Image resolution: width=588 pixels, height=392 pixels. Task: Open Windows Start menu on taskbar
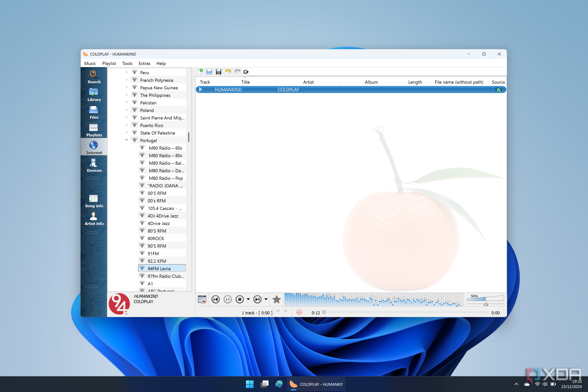(250, 384)
